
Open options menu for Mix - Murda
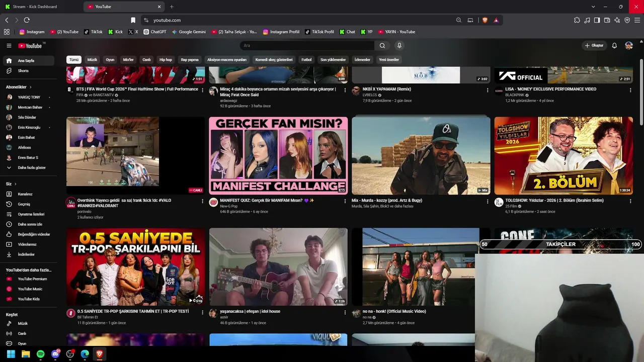click(x=487, y=201)
